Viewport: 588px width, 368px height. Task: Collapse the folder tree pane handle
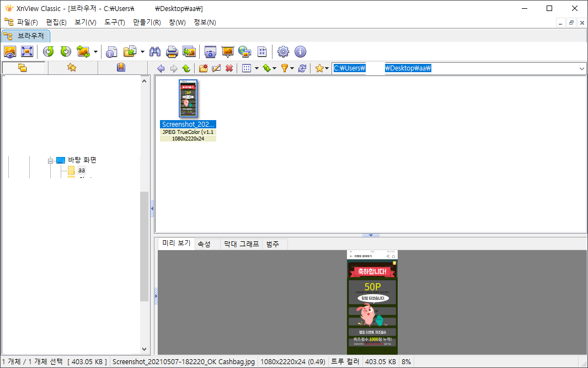pyautogui.click(x=152, y=209)
